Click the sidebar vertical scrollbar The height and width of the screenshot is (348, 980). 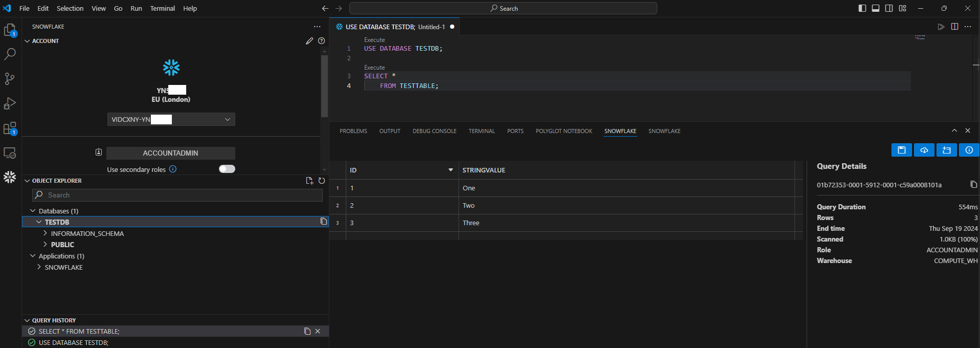[324, 86]
